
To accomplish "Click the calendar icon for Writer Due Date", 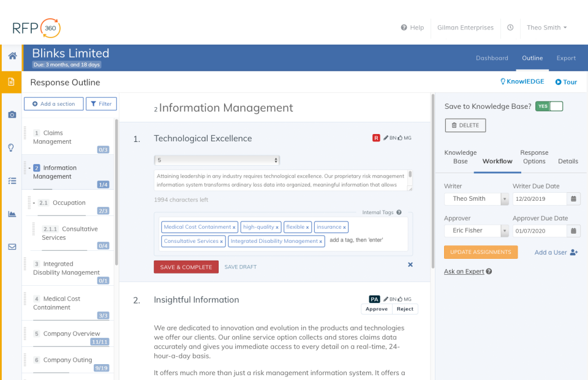I will coord(573,199).
